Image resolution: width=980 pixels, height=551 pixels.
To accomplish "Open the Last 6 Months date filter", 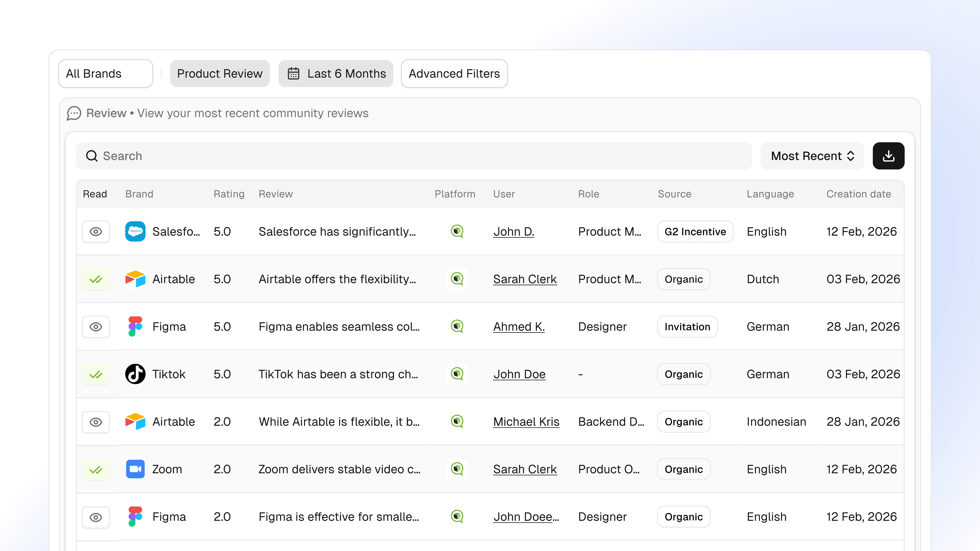I will click(336, 73).
